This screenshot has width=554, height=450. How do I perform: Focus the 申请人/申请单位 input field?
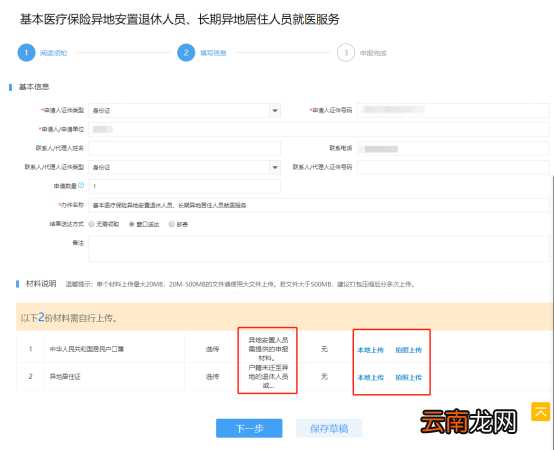[319, 129]
